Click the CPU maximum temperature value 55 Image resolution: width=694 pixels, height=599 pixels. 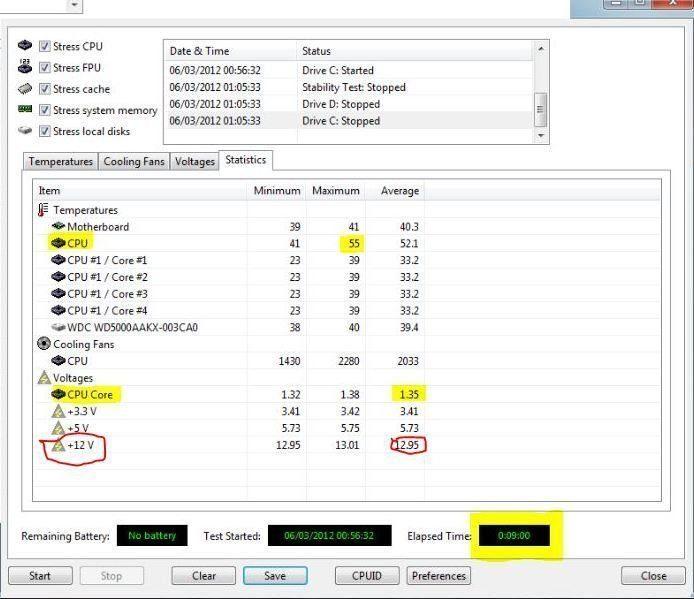click(354, 243)
